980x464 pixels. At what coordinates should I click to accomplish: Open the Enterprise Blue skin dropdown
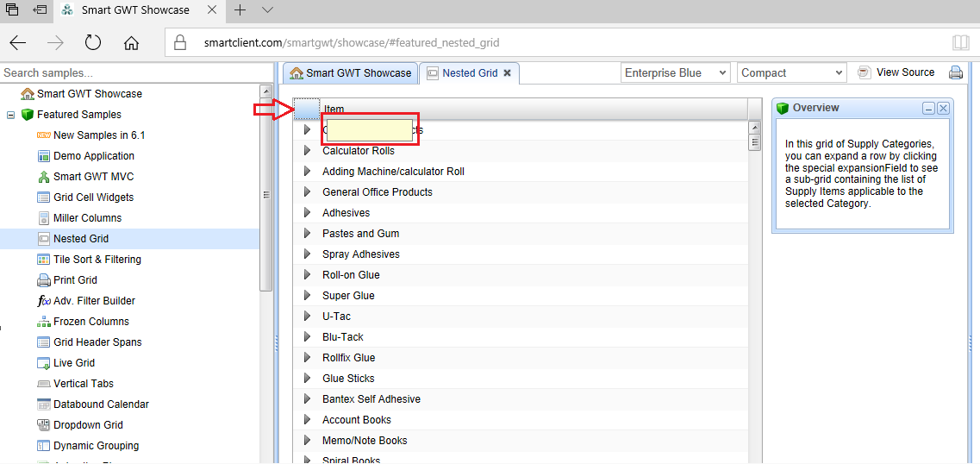pos(676,72)
